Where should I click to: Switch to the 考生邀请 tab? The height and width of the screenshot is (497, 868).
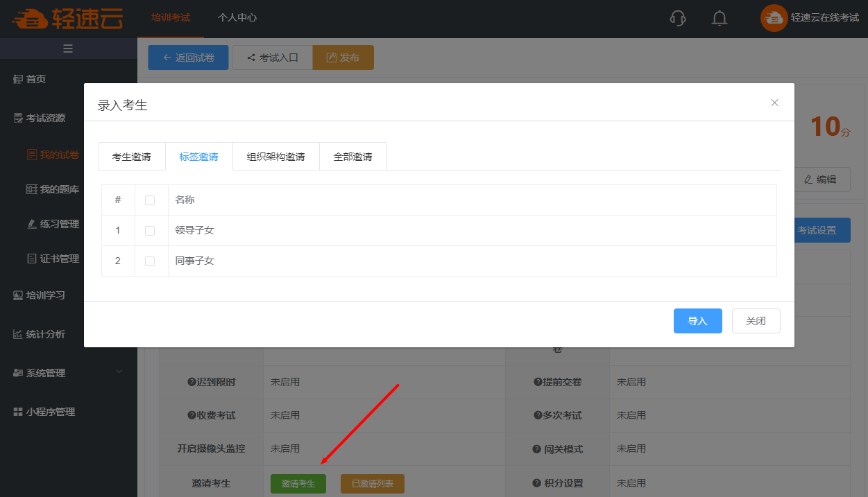point(132,157)
